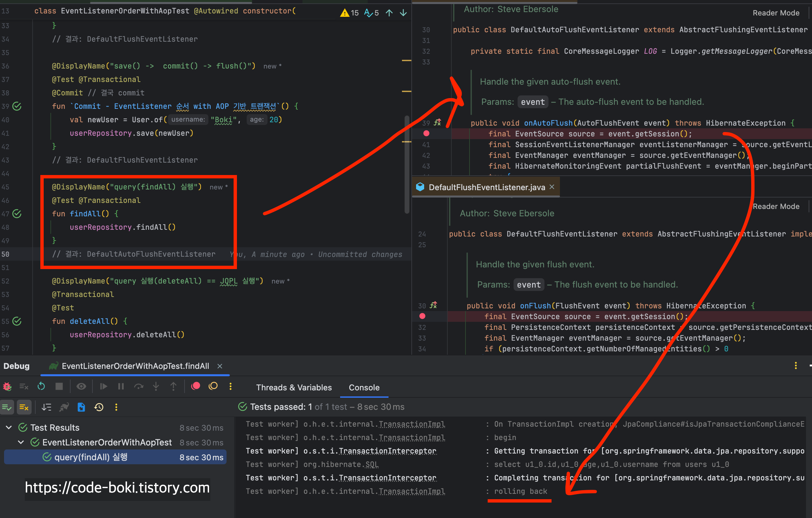Jump to next highlighted error arrow
The image size is (812, 518).
pos(403,13)
